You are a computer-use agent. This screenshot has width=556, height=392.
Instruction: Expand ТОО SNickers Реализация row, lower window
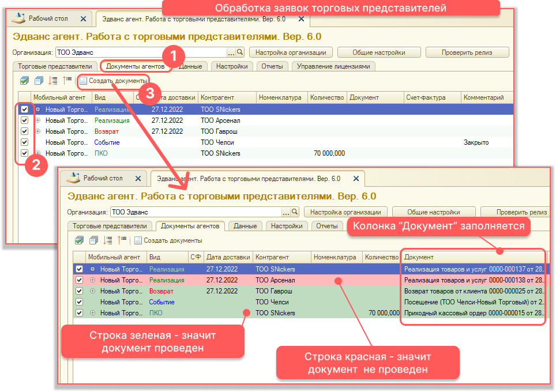[92, 269]
